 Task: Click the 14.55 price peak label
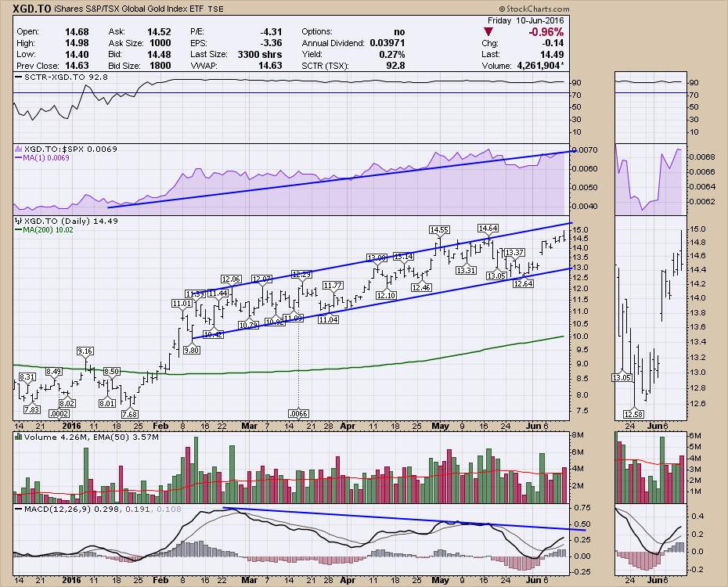[x=438, y=229]
